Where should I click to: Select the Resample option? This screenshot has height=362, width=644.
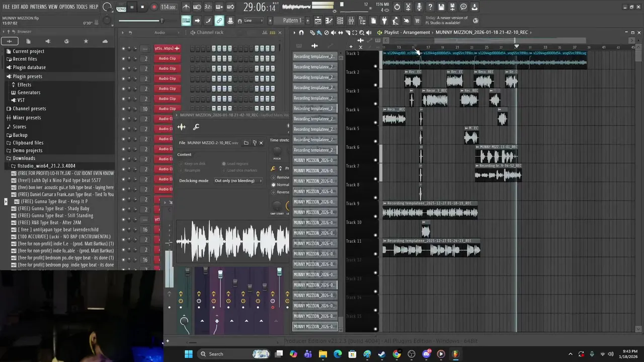pyautogui.click(x=190, y=170)
